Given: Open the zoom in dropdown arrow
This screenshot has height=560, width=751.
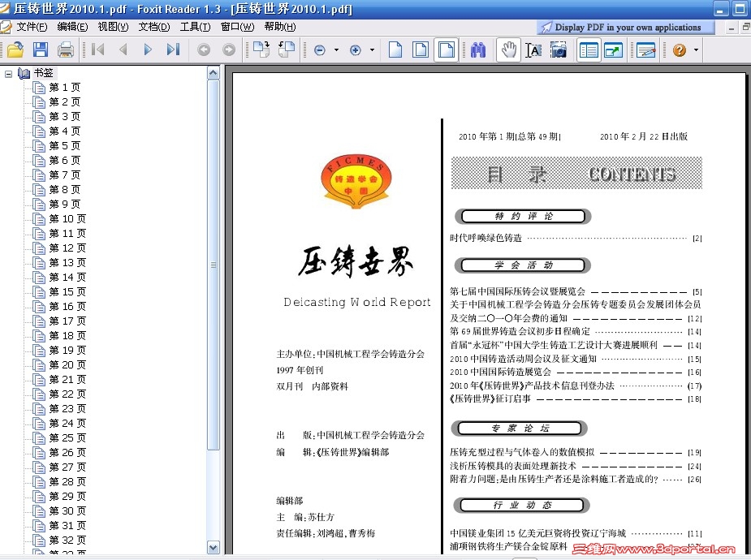Looking at the screenshot, I should (x=372, y=50).
